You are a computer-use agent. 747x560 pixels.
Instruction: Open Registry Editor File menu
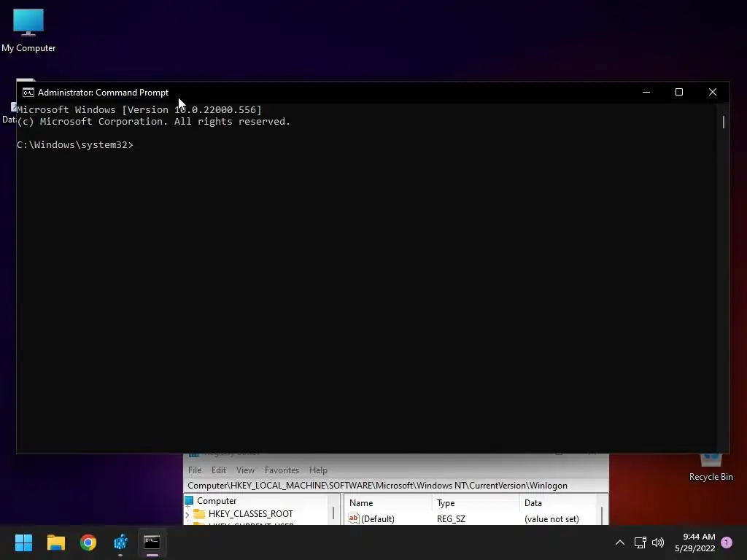pyautogui.click(x=194, y=470)
